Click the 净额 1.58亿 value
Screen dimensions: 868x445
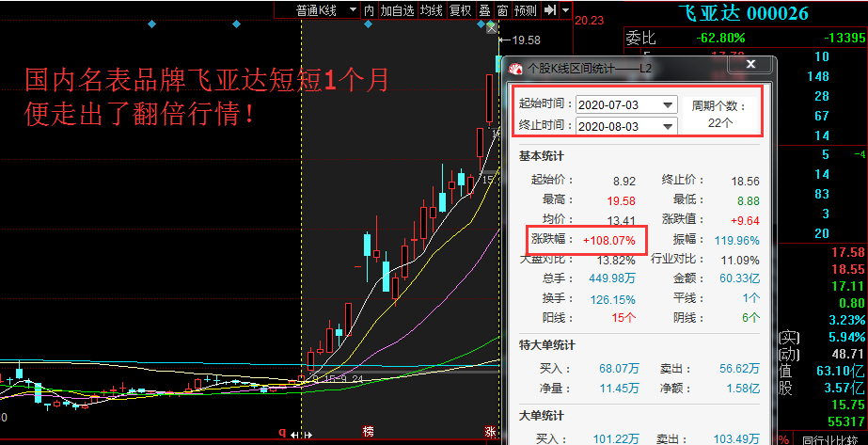click(x=743, y=389)
